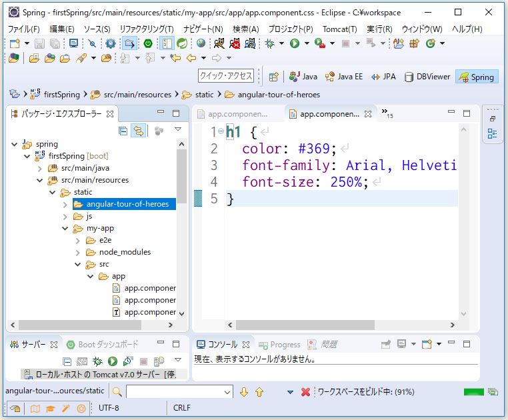Toggle Link with Editor in Package Explorer
Viewport: 508px width, 420px height.
point(139,131)
